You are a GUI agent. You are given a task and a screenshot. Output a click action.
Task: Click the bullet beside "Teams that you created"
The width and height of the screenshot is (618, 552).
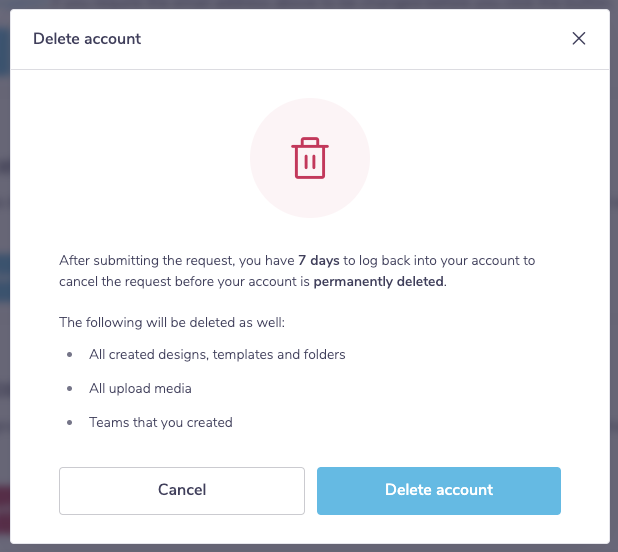[70, 423]
